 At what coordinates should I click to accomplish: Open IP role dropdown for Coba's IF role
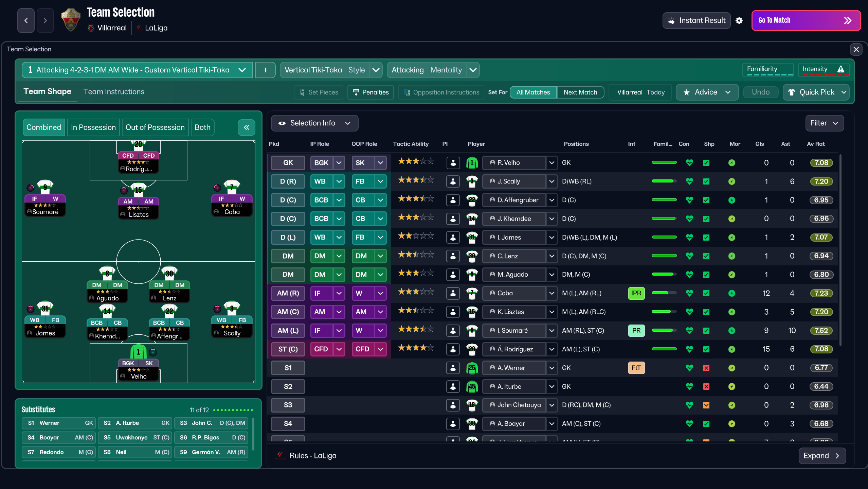(339, 293)
